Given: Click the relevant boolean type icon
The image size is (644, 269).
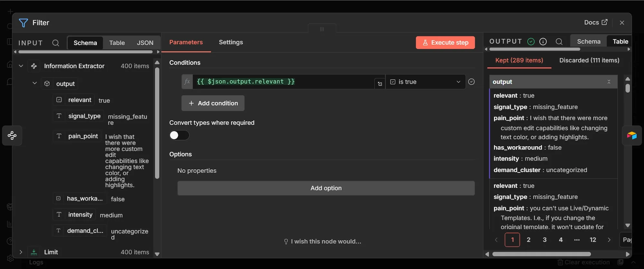Looking at the screenshot, I should (59, 100).
